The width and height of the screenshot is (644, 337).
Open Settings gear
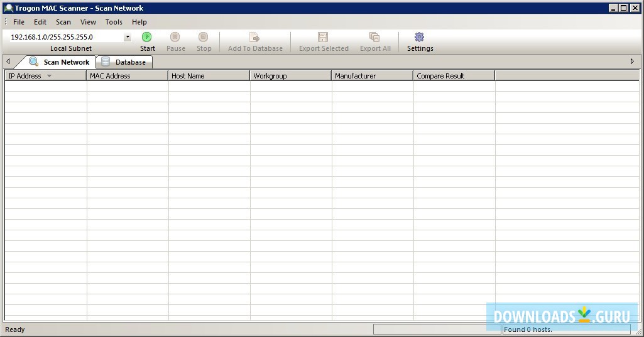pyautogui.click(x=420, y=42)
